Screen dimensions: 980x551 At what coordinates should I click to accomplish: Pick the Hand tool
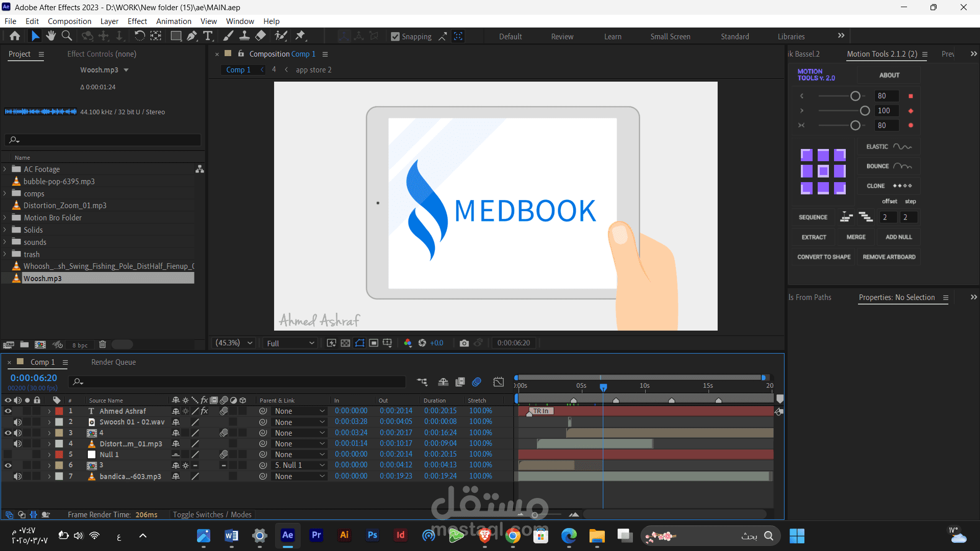(x=51, y=36)
